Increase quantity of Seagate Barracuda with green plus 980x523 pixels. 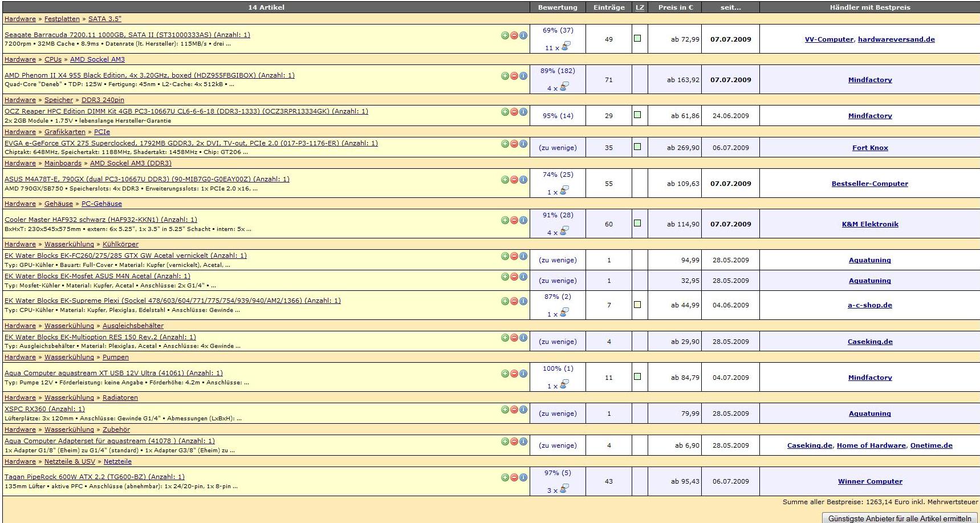click(x=505, y=35)
